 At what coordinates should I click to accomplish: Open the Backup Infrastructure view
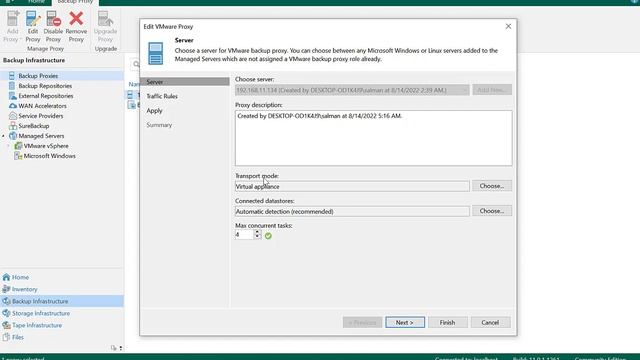click(x=40, y=301)
